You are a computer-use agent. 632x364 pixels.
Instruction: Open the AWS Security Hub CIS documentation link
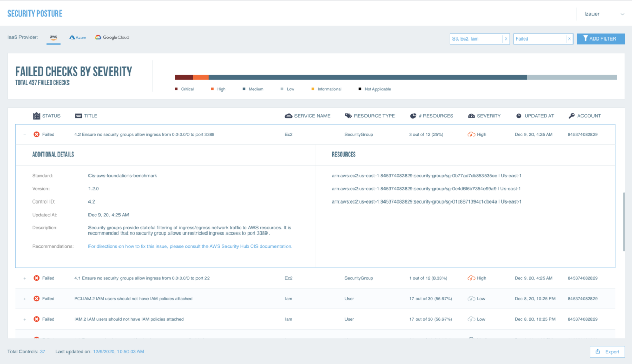click(190, 246)
